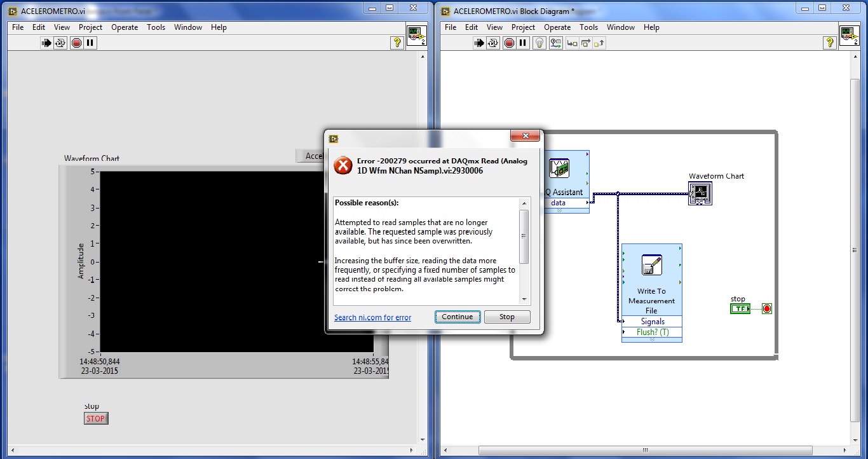Click the 'Waveform Chart' label on the Front Panel
The image size is (868, 459).
click(x=92, y=158)
